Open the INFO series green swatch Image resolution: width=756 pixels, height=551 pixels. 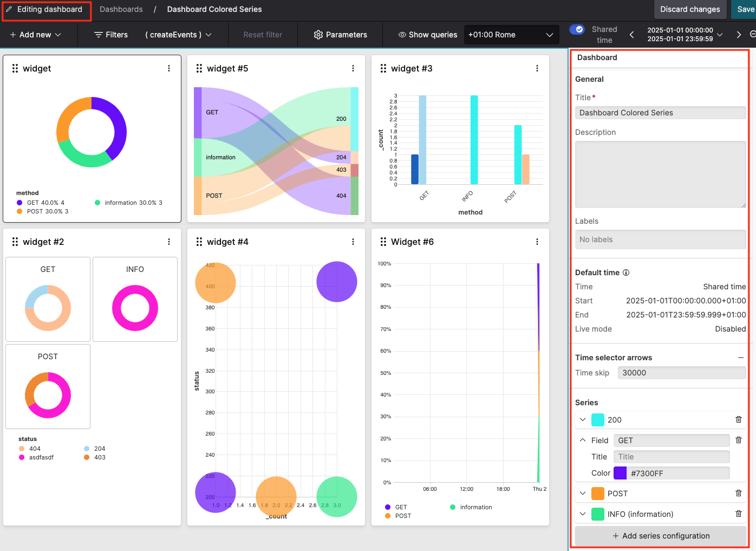click(x=598, y=514)
